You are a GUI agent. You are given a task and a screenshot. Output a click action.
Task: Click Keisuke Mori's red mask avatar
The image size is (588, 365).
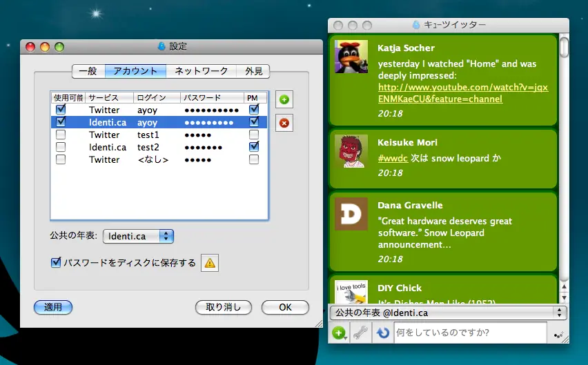coord(351,151)
